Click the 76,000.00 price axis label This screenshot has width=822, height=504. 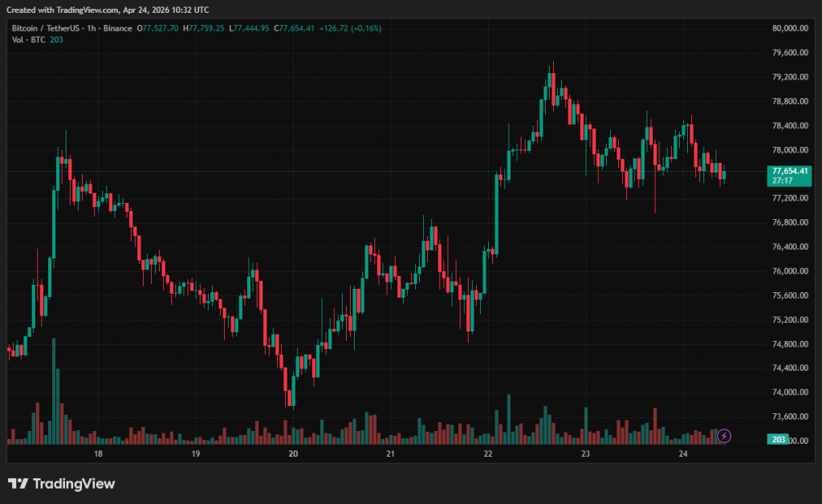pos(789,271)
